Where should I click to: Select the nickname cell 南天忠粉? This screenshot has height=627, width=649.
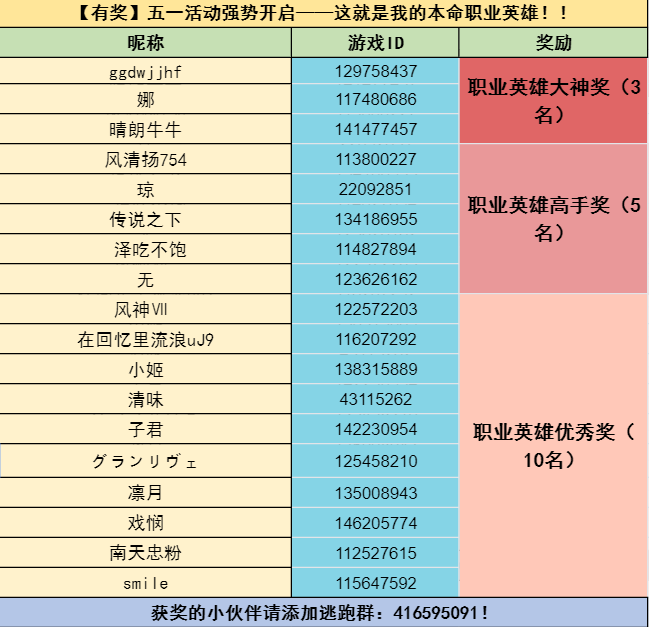pos(146,553)
